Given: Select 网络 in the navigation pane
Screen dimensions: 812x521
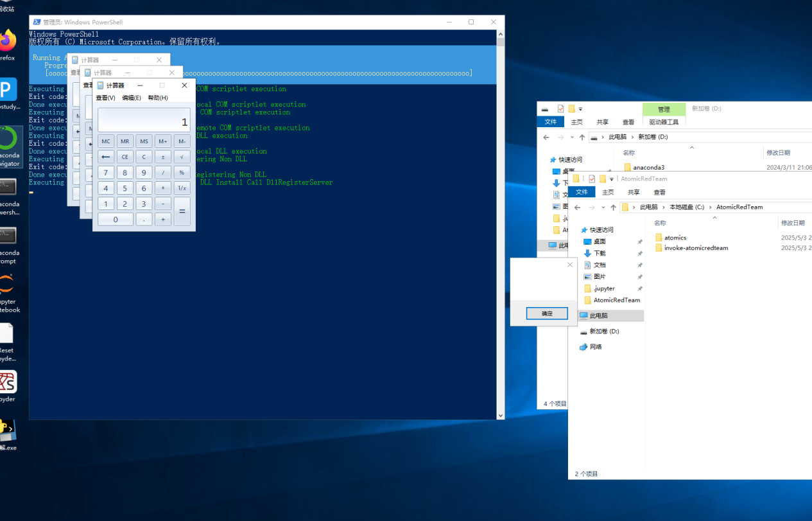Looking at the screenshot, I should coord(595,347).
